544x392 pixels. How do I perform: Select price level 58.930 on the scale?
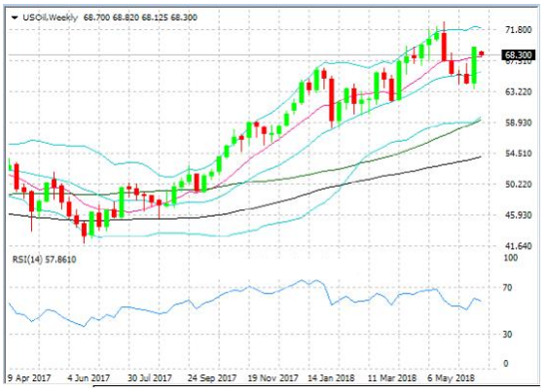(x=519, y=123)
